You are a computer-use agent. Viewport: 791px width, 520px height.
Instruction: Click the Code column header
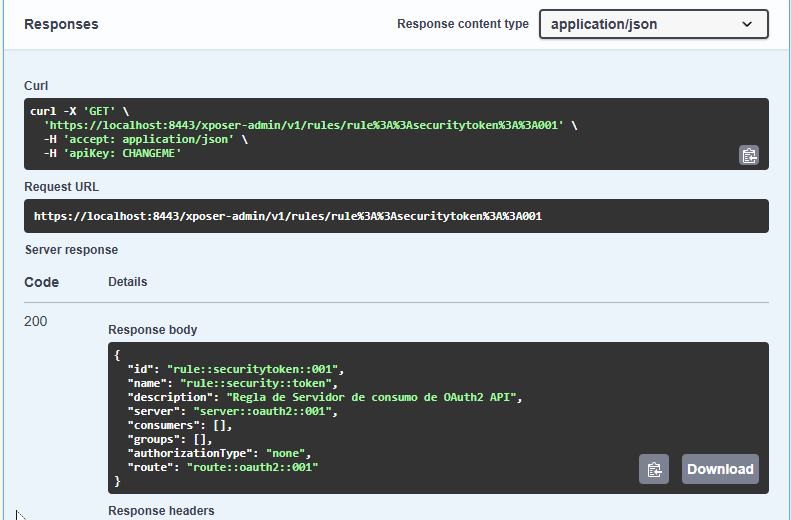(x=41, y=282)
